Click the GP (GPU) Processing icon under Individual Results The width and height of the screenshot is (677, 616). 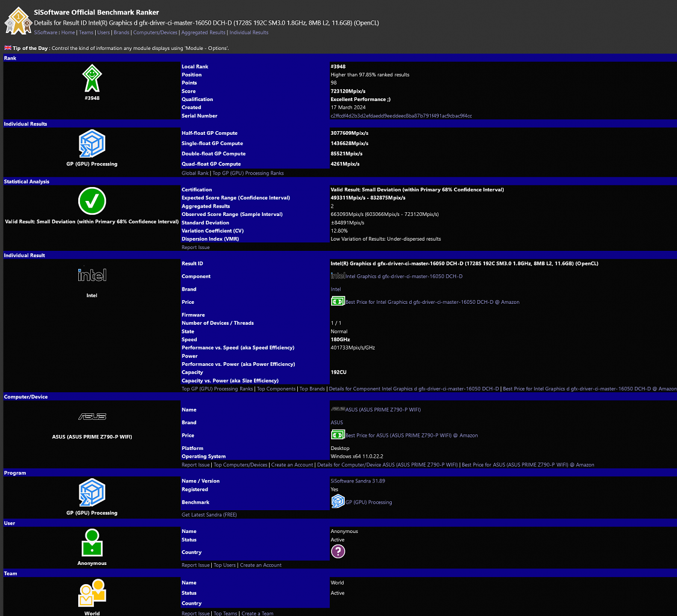click(92, 144)
